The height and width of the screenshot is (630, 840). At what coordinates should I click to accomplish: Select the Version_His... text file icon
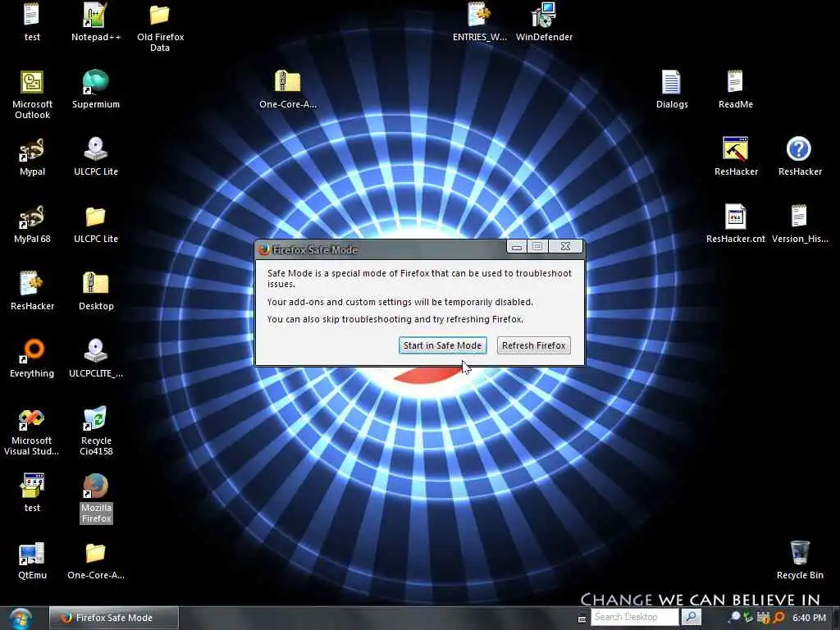point(799,224)
